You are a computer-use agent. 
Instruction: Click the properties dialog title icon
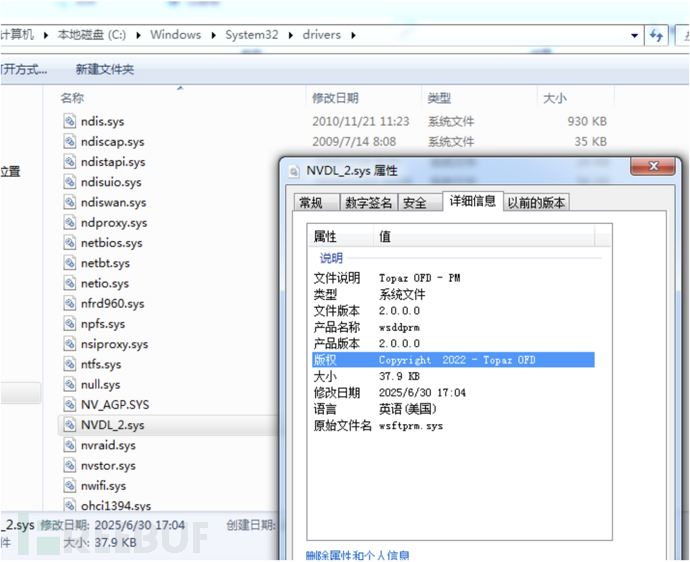pyautogui.click(x=294, y=171)
